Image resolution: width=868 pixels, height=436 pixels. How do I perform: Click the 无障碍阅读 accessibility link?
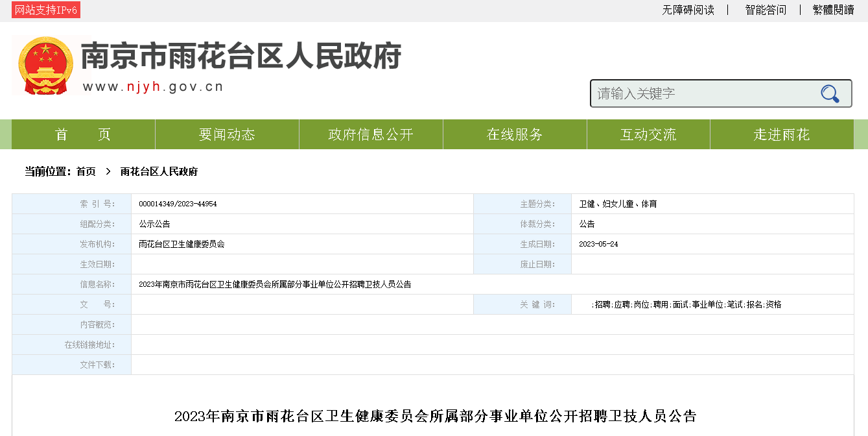pos(688,10)
